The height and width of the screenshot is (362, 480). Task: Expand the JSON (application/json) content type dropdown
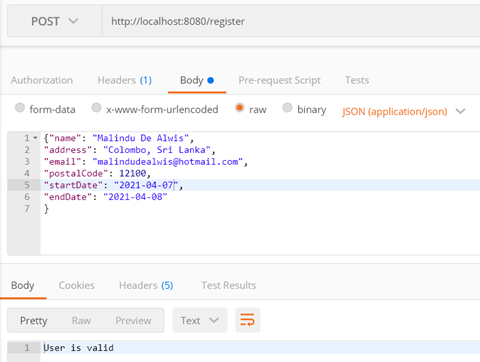403,111
